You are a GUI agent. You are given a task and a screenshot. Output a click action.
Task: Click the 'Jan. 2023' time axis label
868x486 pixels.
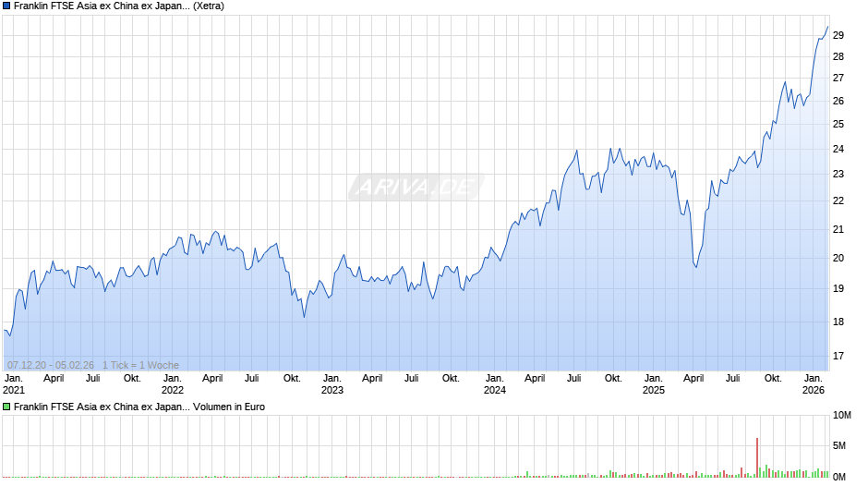coord(332,384)
